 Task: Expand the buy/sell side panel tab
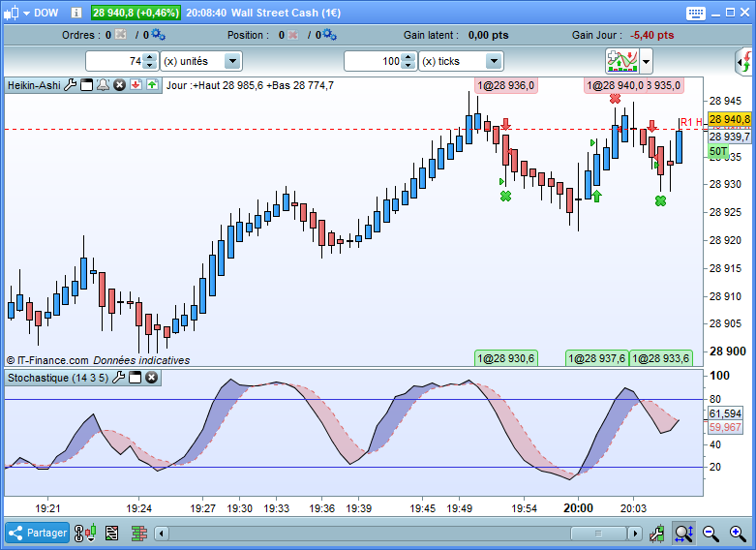(745, 62)
